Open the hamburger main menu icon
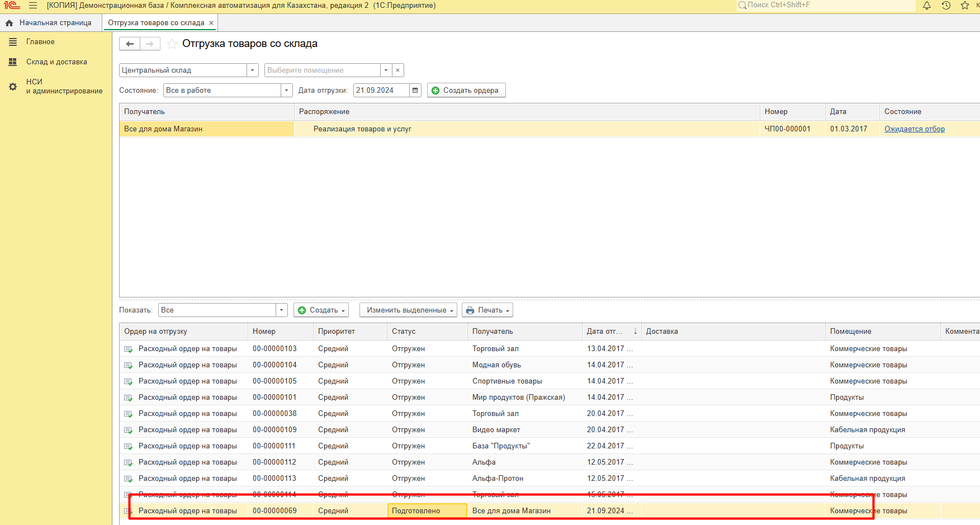 click(33, 6)
